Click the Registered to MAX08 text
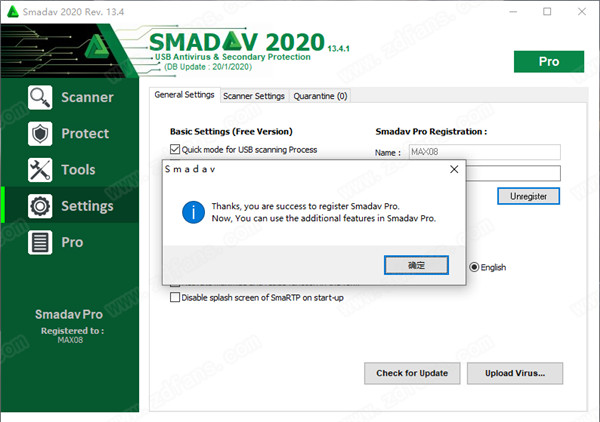 tap(72, 335)
